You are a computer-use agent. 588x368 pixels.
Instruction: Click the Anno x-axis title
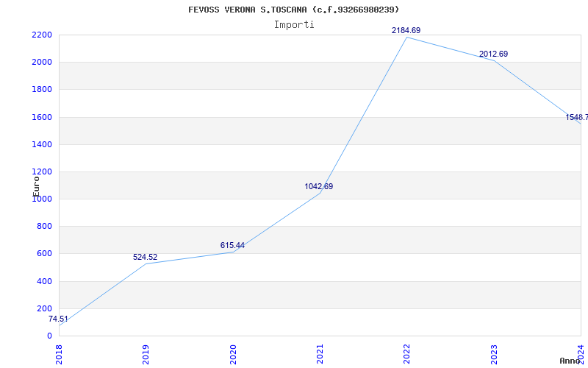571,361
